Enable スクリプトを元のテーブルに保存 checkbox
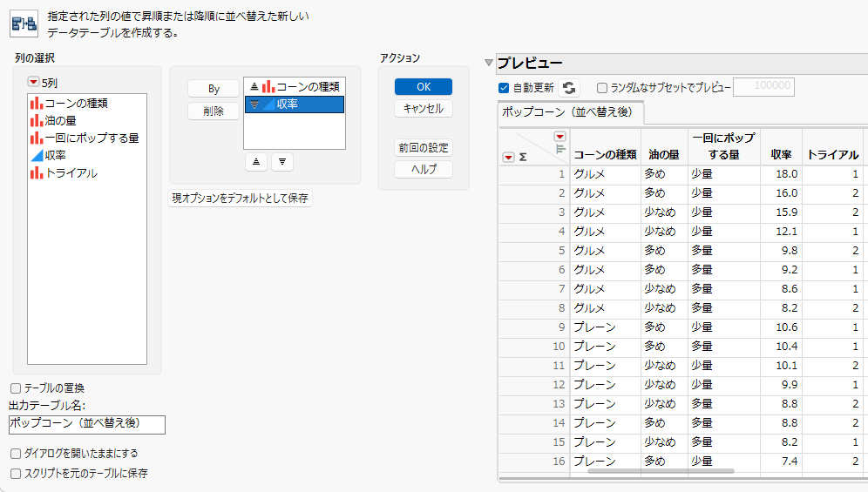868x492 pixels. 16,474
